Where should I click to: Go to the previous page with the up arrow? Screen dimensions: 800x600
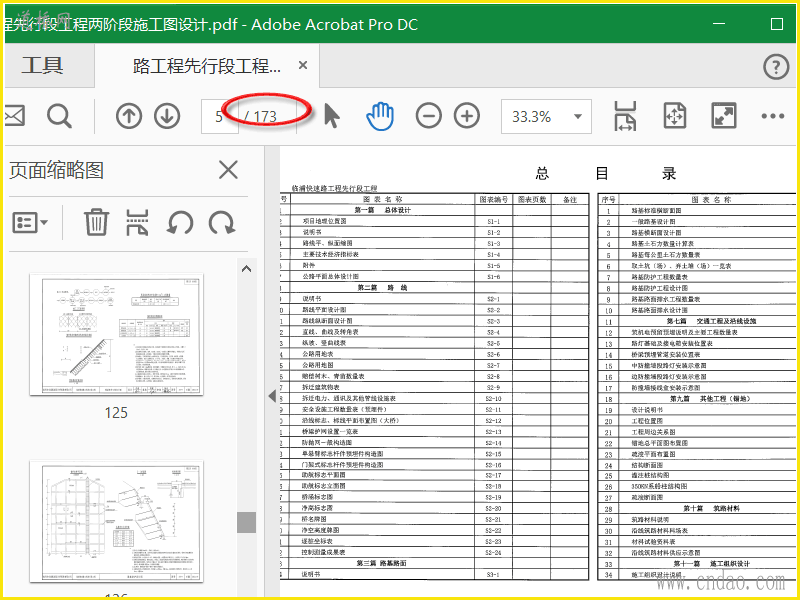129,116
